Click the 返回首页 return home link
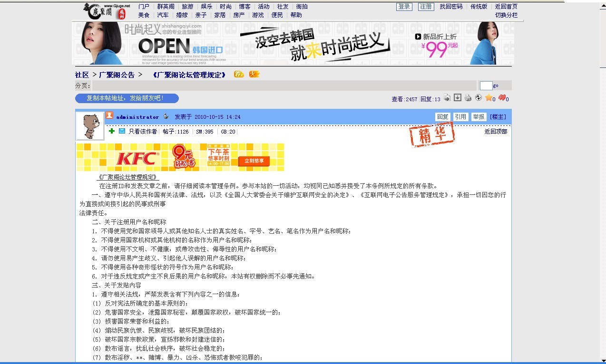Screen dimensions: 606x364 [x=506, y=7]
